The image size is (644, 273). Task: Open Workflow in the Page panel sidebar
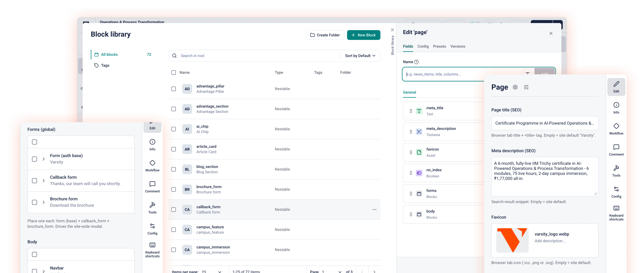[616, 129]
